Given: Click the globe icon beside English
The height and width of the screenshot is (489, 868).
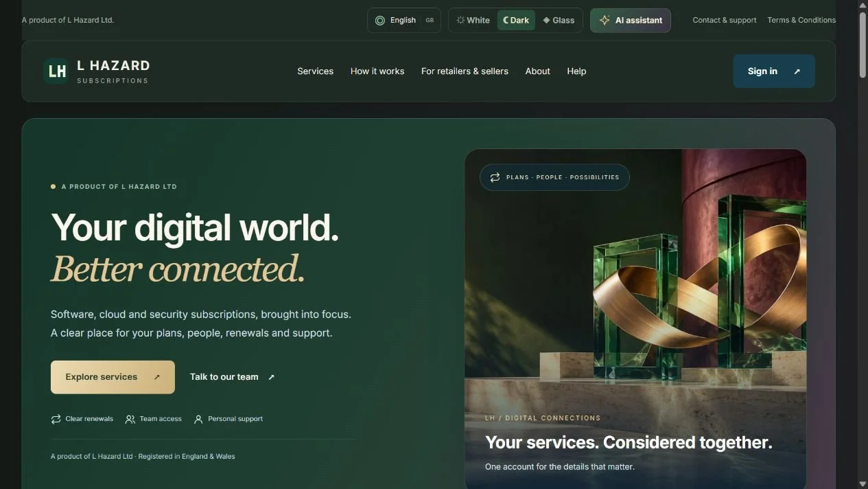Looking at the screenshot, I should point(380,21).
